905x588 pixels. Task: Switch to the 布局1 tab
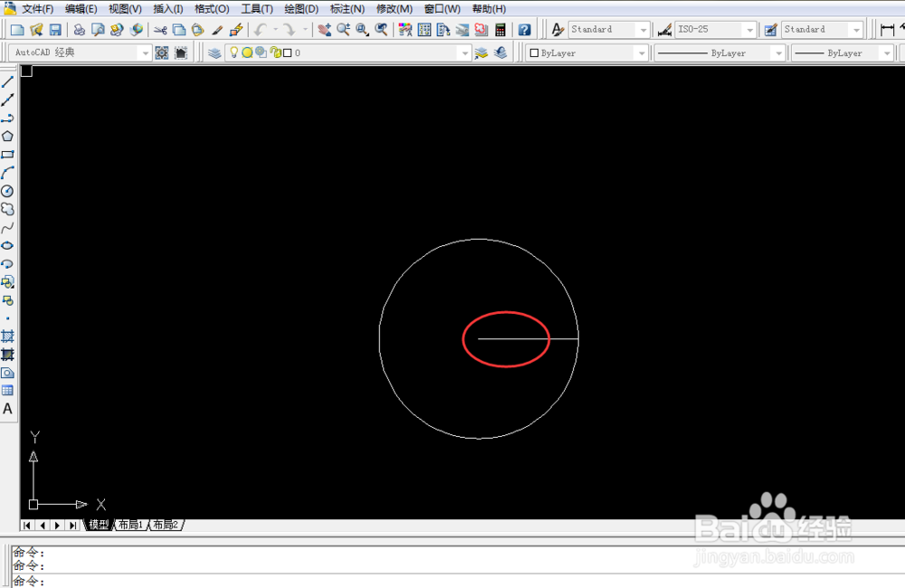(130, 525)
